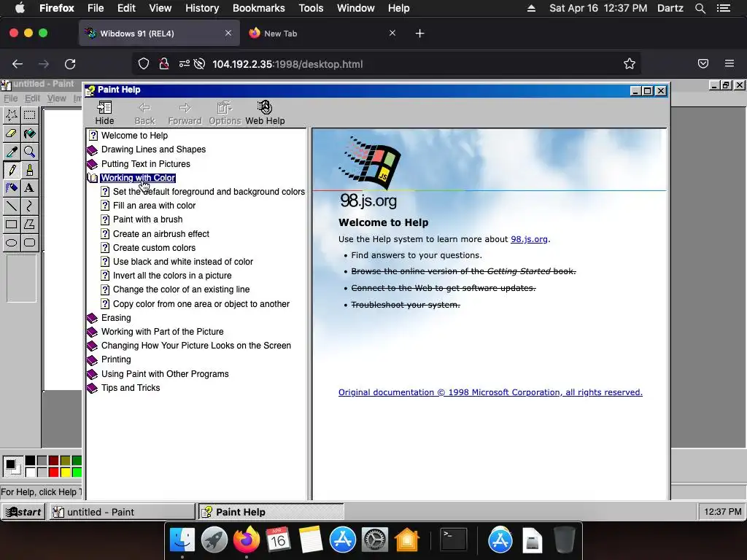
Task: Pick the bright red swatch in Paint palette
Action: coord(53,472)
